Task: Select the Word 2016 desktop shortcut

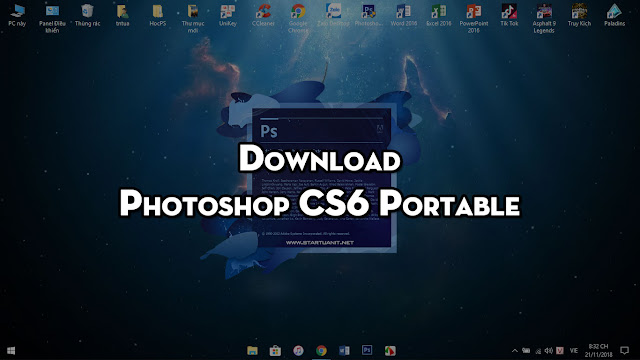Action: [403, 16]
